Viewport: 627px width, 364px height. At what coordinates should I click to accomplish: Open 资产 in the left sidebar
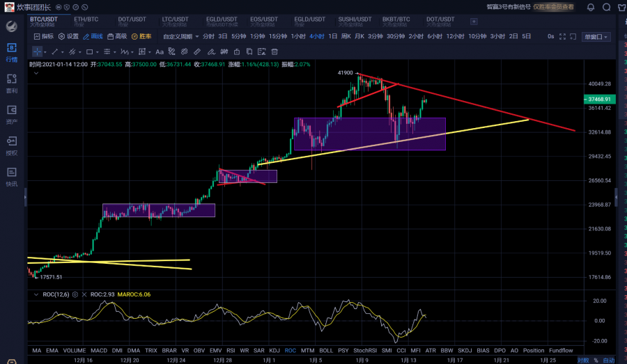pos(11,113)
